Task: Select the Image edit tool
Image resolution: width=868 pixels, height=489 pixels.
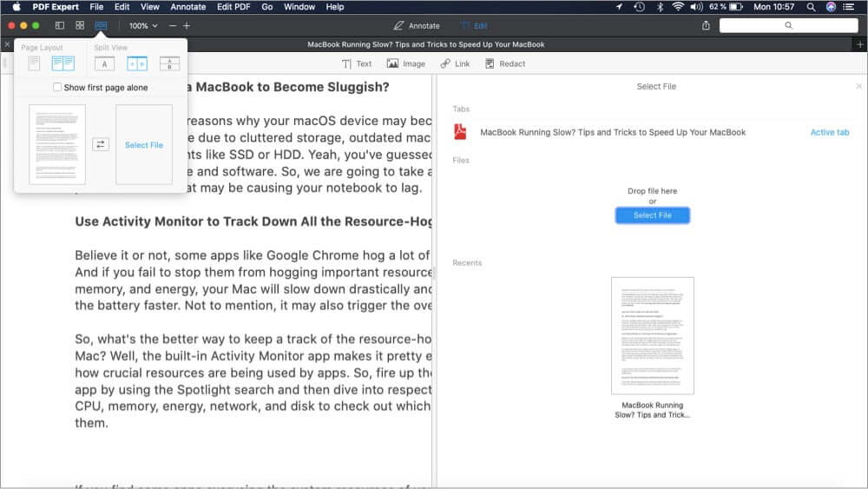Action: click(x=405, y=63)
